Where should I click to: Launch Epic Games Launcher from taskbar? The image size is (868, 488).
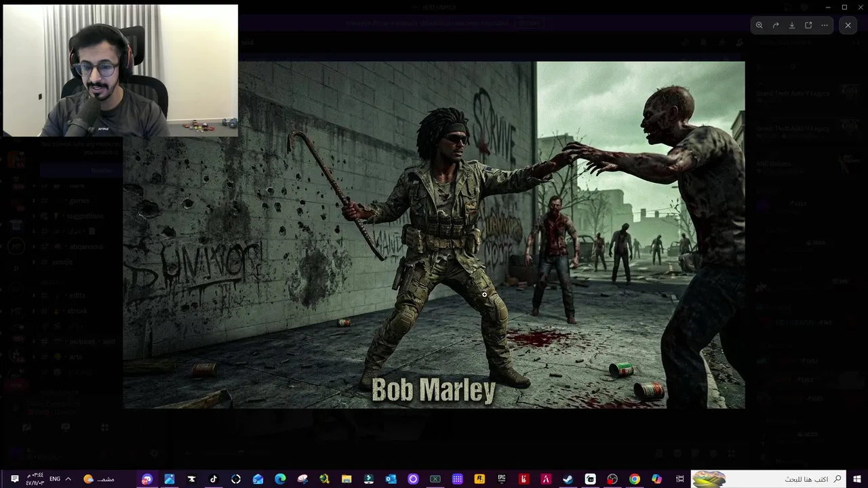coord(501,479)
